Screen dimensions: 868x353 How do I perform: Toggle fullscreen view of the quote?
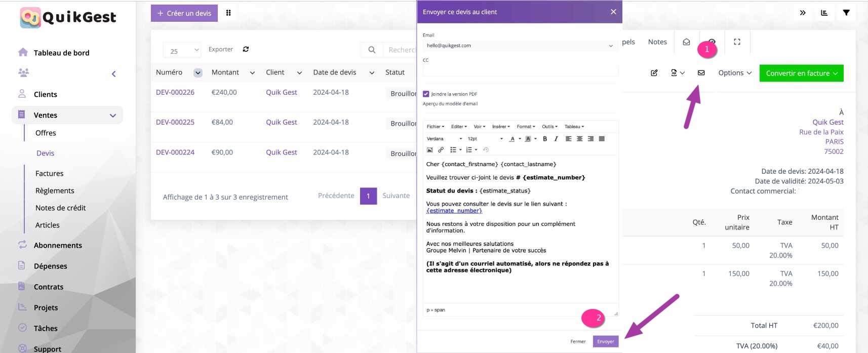pyautogui.click(x=737, y=42)
